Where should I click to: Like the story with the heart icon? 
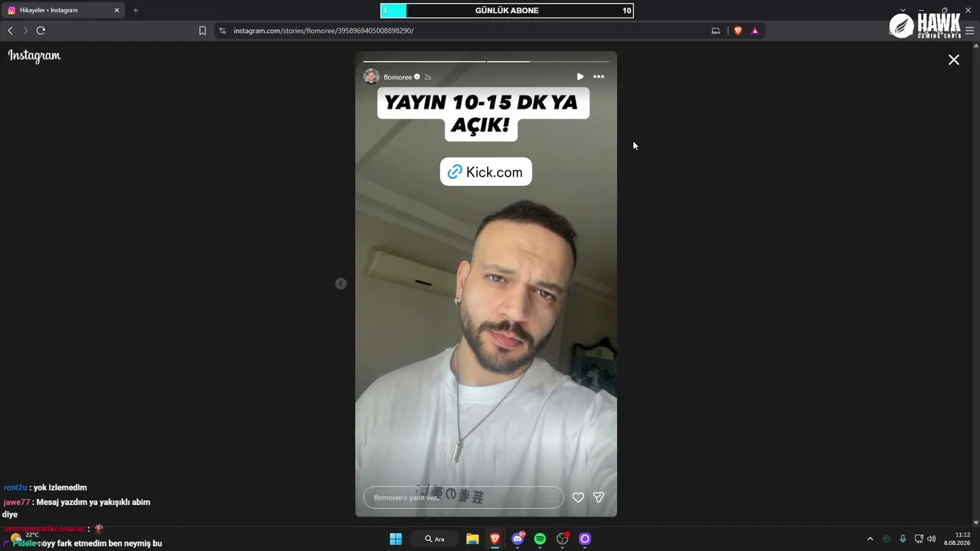coord(578,497)
